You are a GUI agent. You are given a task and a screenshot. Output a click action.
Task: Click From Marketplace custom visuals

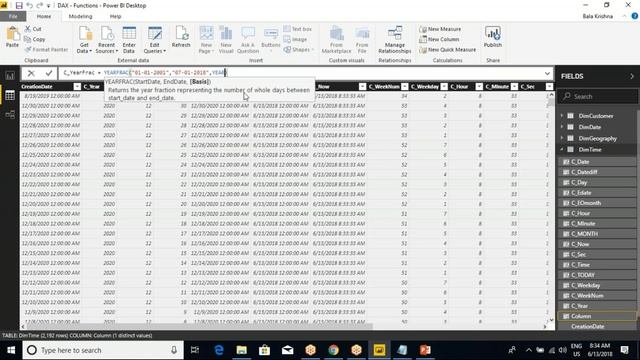pos(336,40)
